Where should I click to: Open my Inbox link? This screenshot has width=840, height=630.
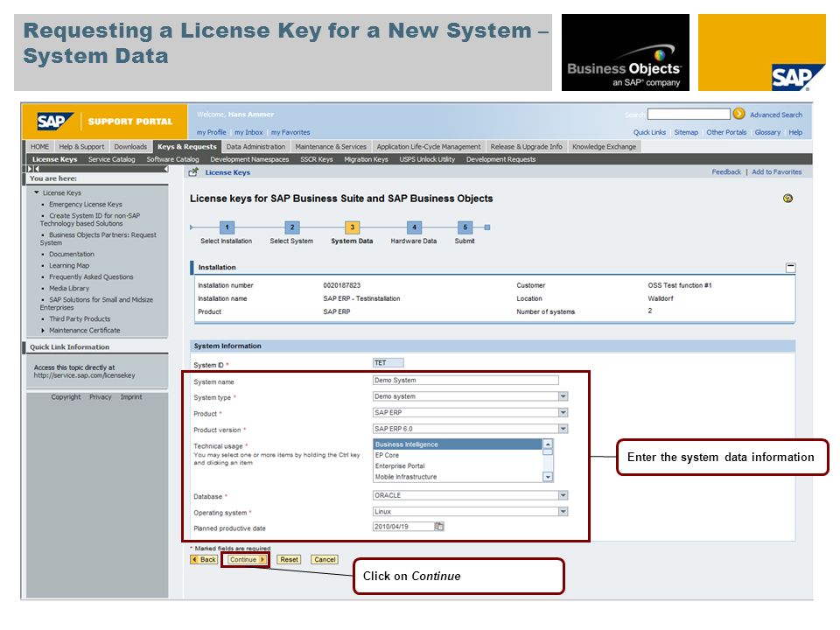[x=248, y=132]
